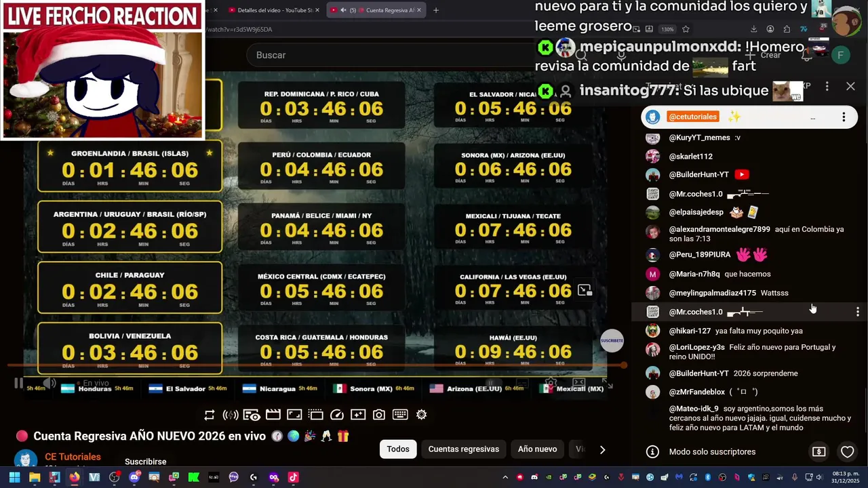Click the progress bar scrubber dot
The image size is (868, 488).
tap(623, 366)
